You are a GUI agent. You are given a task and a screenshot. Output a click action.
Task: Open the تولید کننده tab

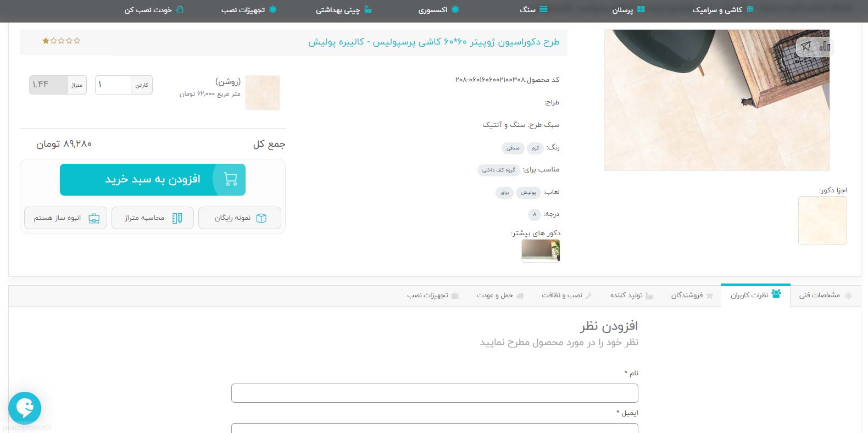(x=632, y=296)
